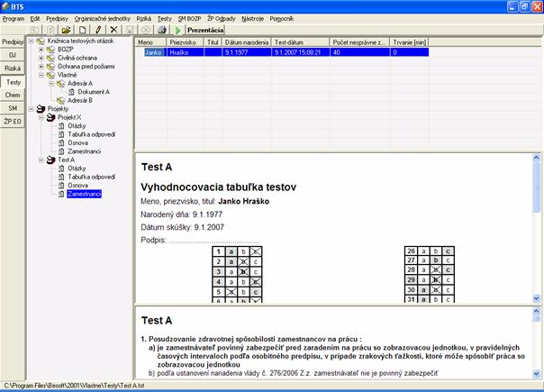Click the down arrow of questions pane scrollbar
Image resolution: width=544 pixels, height=392 pixels.
537,374
